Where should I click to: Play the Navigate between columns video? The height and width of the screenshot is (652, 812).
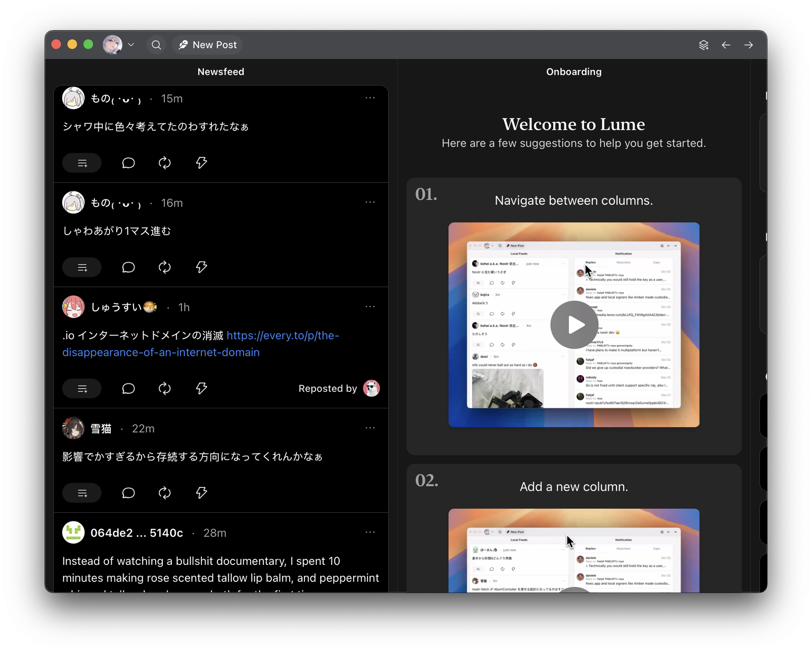click(x=574, y=325)
